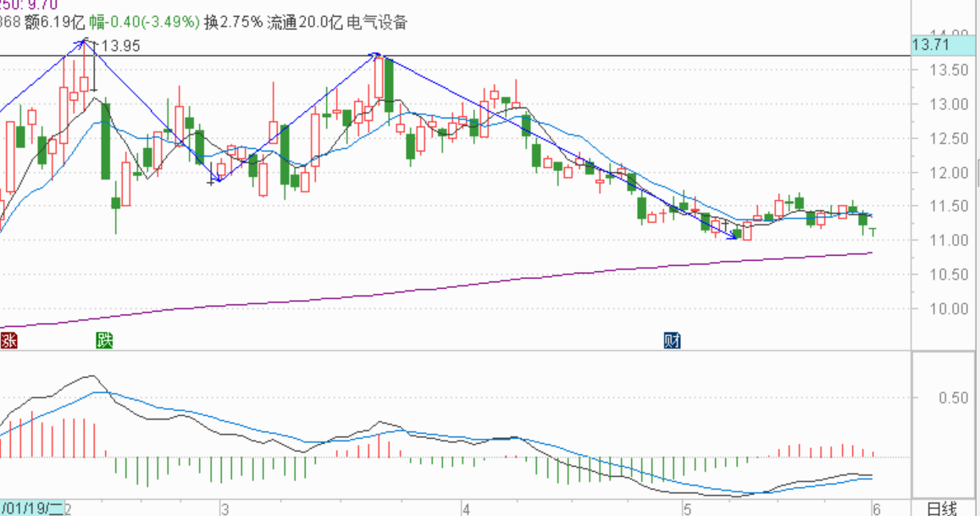Click month 4 marker on time axis
The image size is (980, 516).
[x=465, y=508]
